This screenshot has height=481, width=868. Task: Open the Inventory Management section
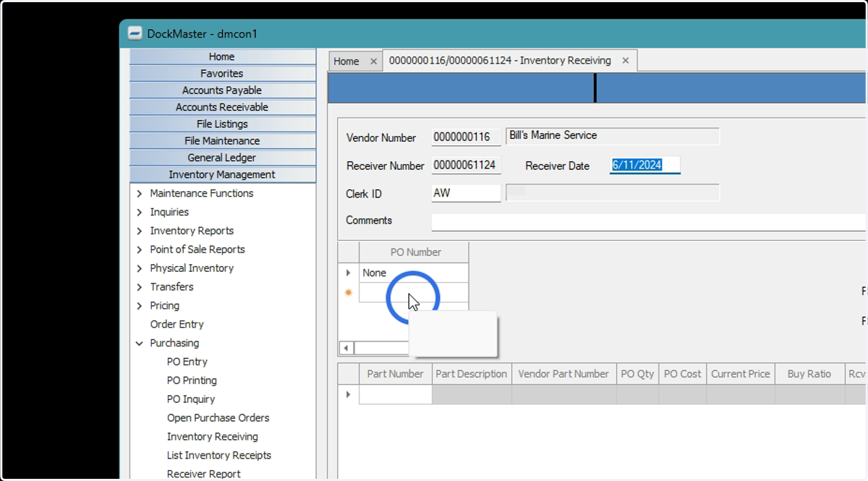(222, 174)
